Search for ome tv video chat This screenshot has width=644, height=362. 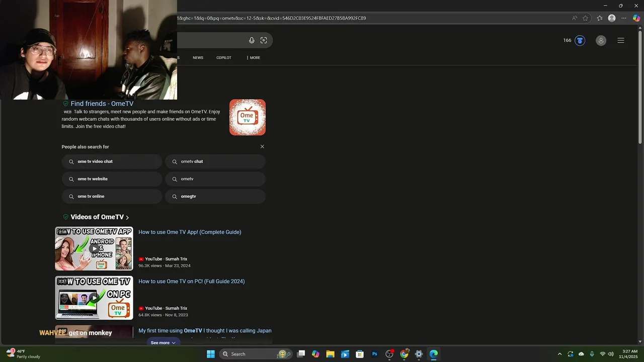pyautogui.click(x=112, y=161)
